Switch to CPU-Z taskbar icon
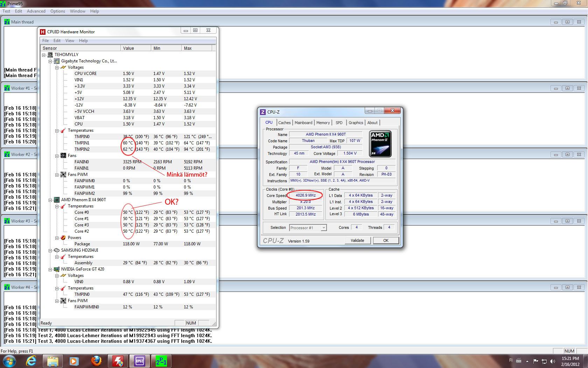The height and width of the screenshot is (368, 588). pyautogui.click(x=140, y=361)
